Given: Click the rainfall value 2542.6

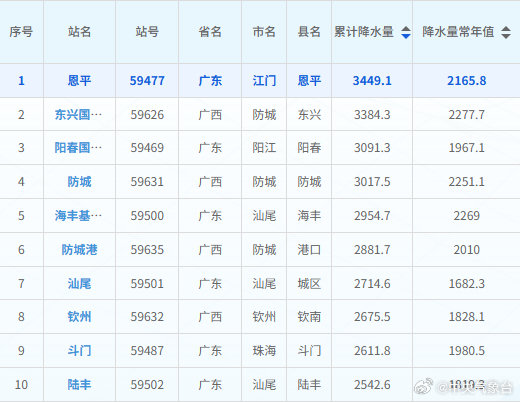Looking at the screenshot, I should (372, 385).
